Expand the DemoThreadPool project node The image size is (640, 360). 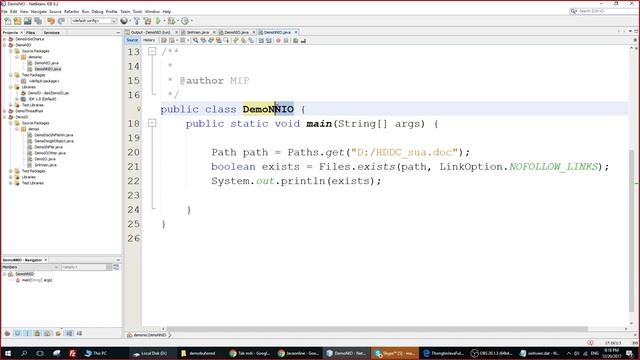(5, 111)
